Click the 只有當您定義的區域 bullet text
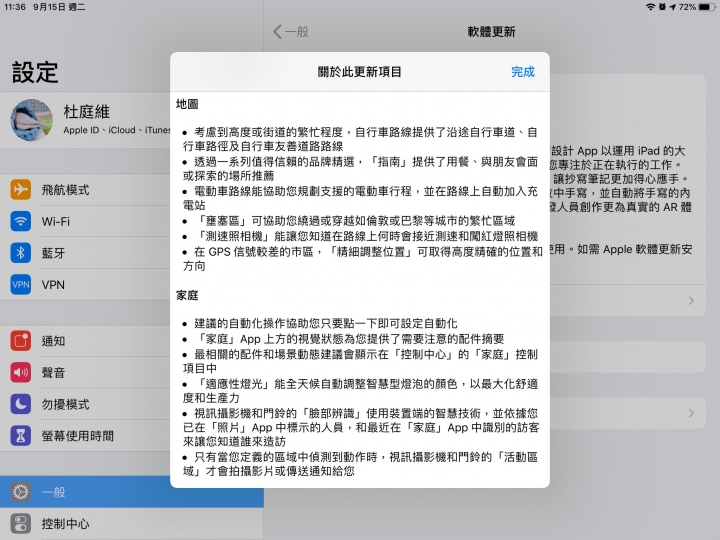This screenshot has height=540, width=720. pyautogui.click(x=360, y=464)
